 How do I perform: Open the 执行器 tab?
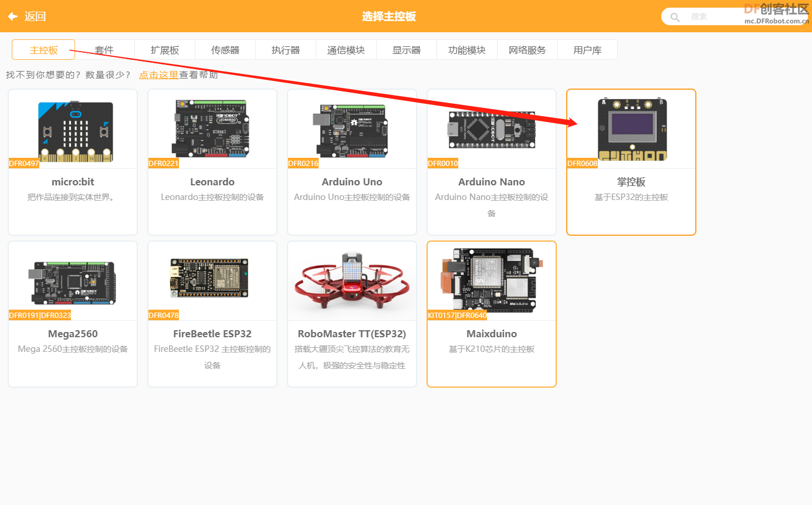(286, 50)
